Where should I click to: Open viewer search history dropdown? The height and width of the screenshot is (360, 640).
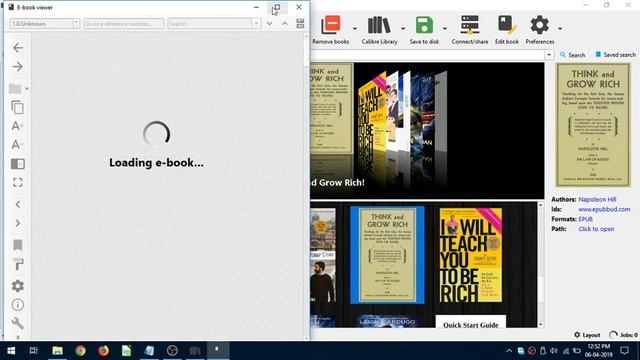pos(256,24)
